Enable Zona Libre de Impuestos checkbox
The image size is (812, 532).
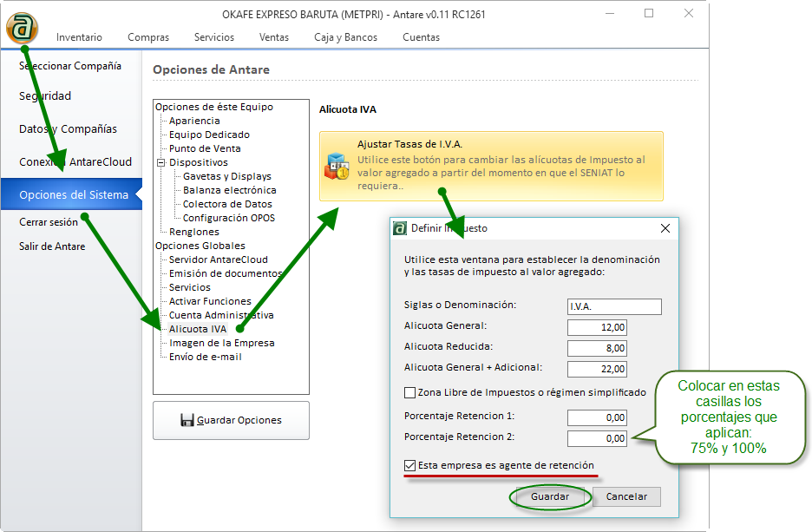tap(410, 392)
